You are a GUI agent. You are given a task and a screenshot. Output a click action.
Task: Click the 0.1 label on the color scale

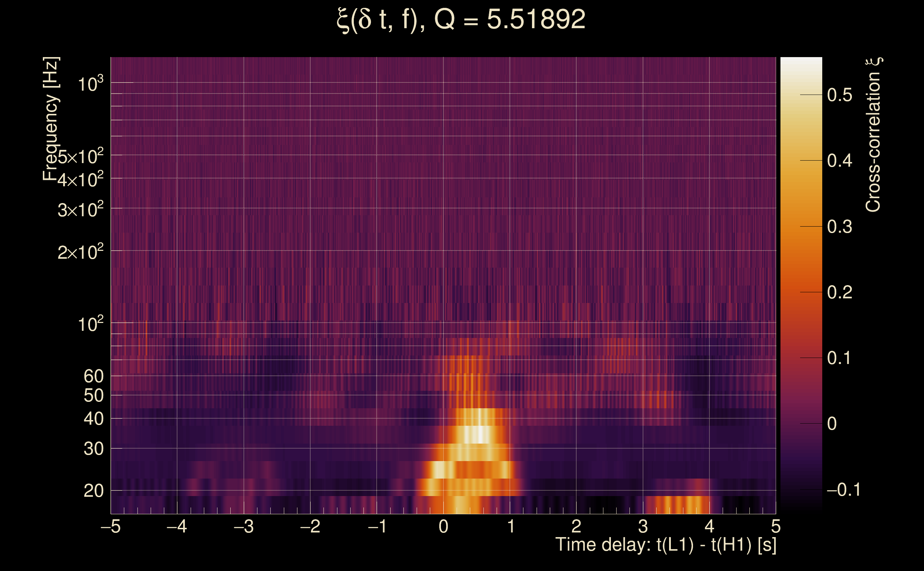[839, 358]
